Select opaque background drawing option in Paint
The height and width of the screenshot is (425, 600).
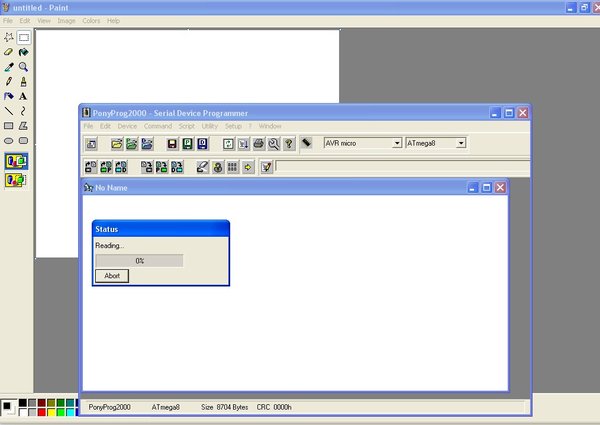16,161
